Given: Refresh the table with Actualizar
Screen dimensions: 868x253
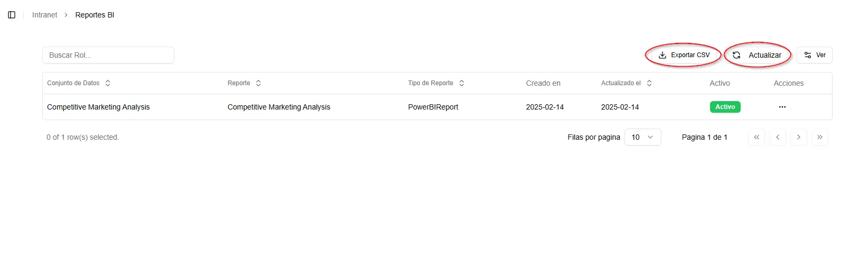Looking at the screenshot, I should pyautogui.click(x=757, y=55).
